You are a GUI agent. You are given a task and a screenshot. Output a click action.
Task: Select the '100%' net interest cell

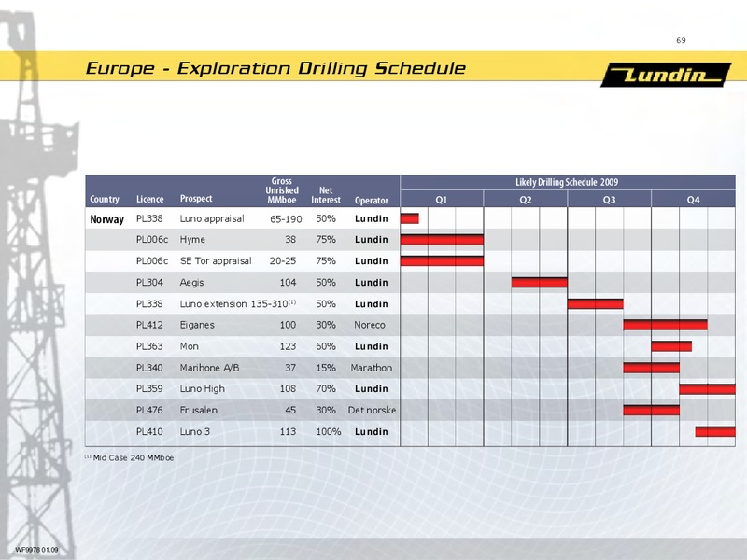329,431
